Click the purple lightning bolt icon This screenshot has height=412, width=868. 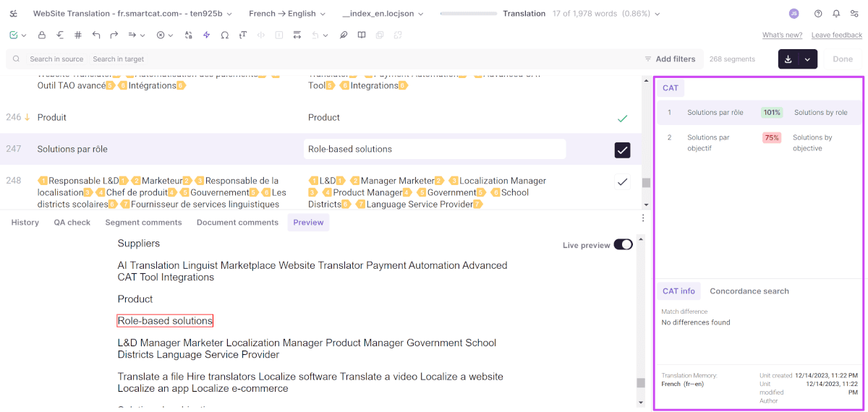click(x=207, y=35)
